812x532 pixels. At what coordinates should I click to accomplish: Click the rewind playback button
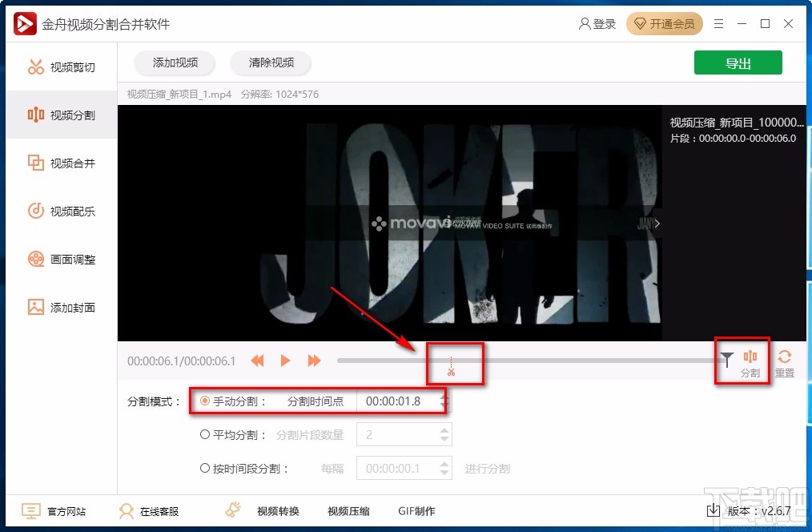[x=257, y=361]
